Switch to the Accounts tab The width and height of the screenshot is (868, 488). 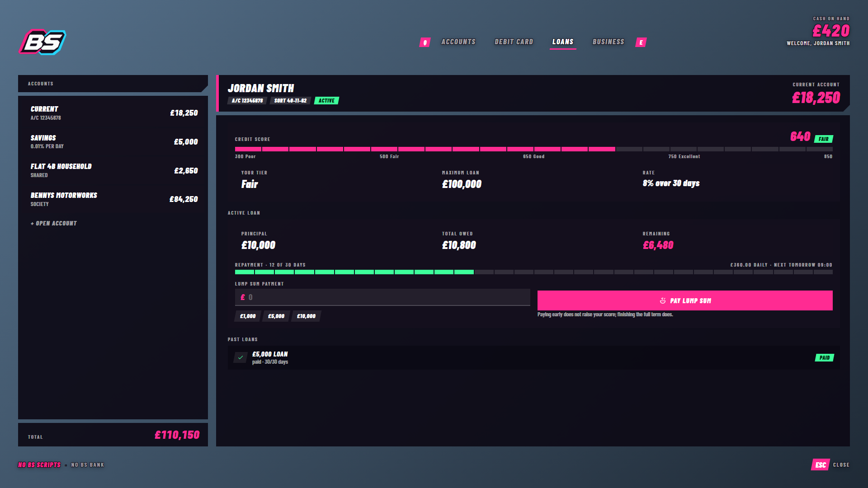[458, 42]
